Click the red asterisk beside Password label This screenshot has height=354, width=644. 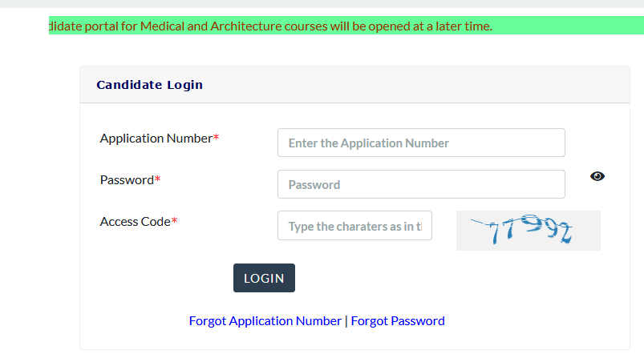tap(157, 179)
